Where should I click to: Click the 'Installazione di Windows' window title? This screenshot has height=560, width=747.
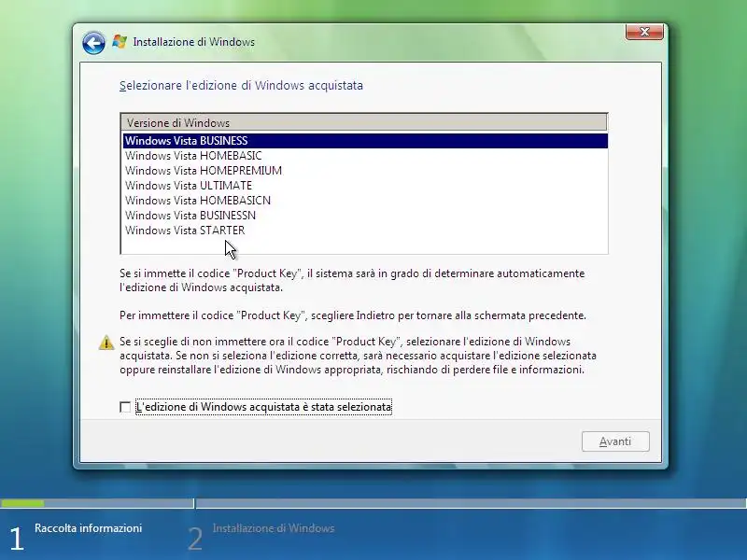[x=194, y=42]
